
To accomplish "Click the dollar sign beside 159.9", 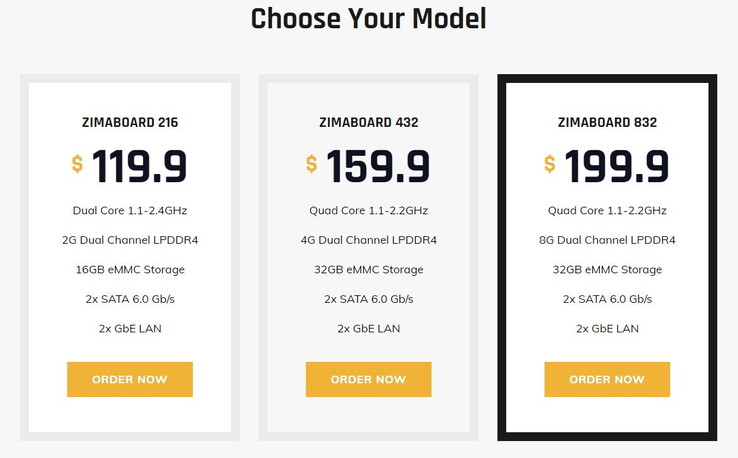I will [x=312, y=164].
